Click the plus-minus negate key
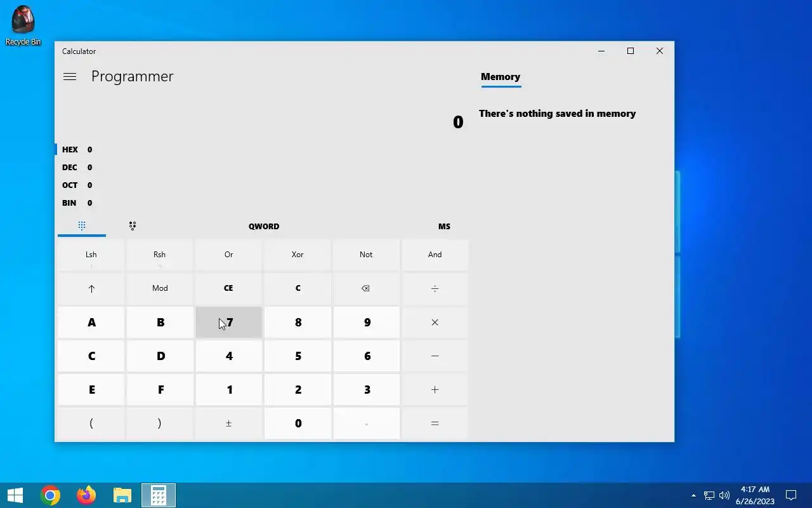 point(229,424)
